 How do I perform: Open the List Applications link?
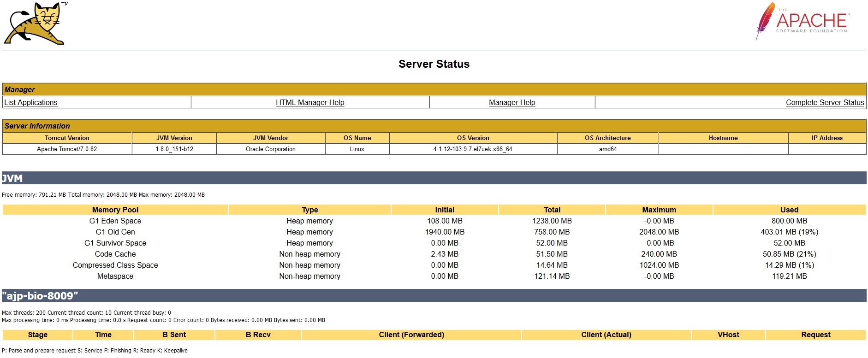click(31, 102)
